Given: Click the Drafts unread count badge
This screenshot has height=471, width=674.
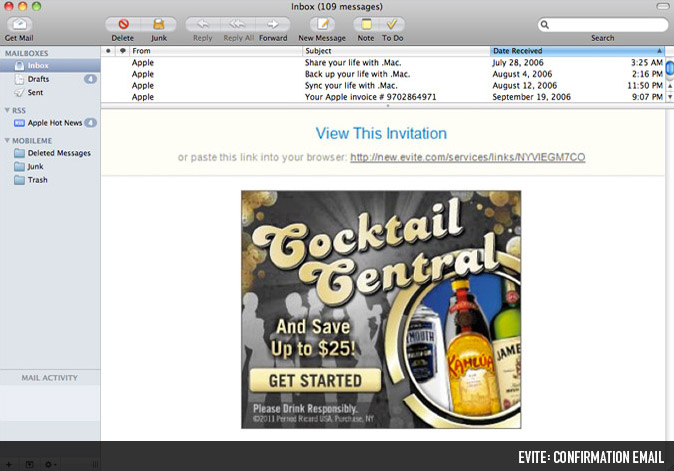Looking at the screenshot, I should [90, 79].
